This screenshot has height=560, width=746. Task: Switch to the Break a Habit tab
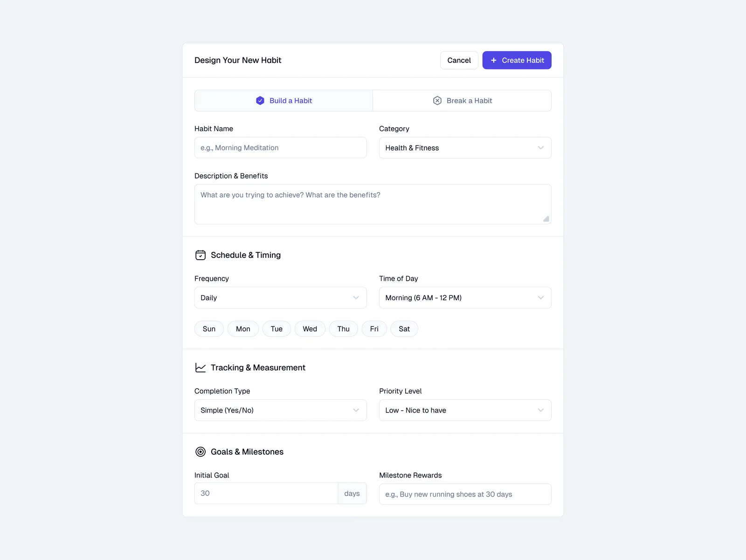point(462,101)
